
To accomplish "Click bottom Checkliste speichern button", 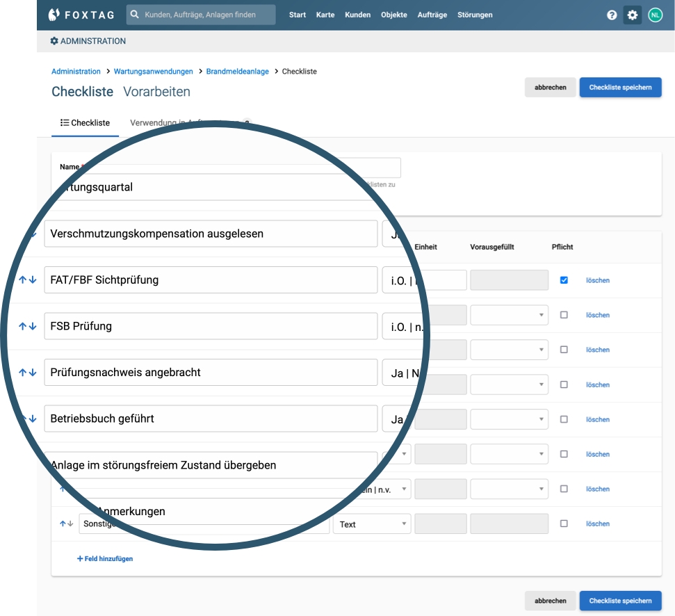I will [620, 601].
